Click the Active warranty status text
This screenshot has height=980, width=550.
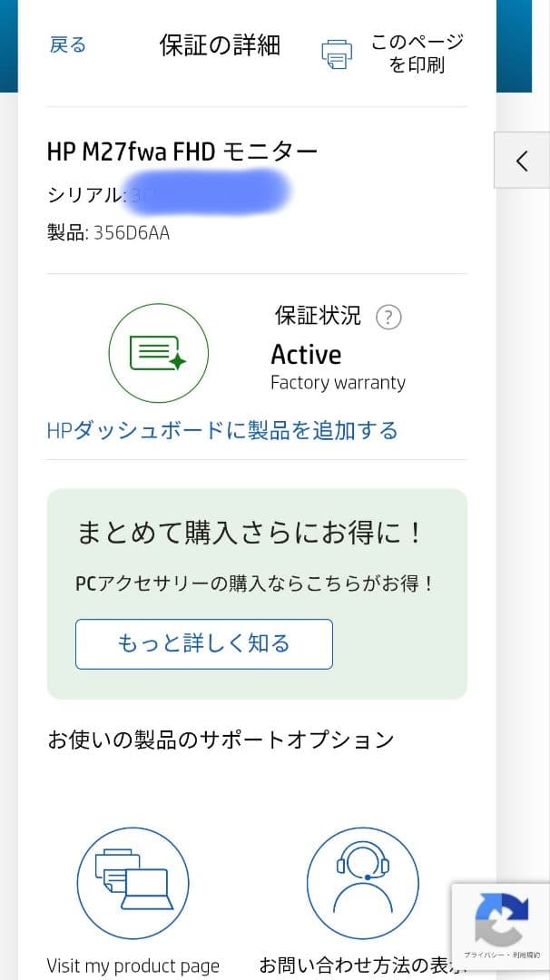click(306, 355)
